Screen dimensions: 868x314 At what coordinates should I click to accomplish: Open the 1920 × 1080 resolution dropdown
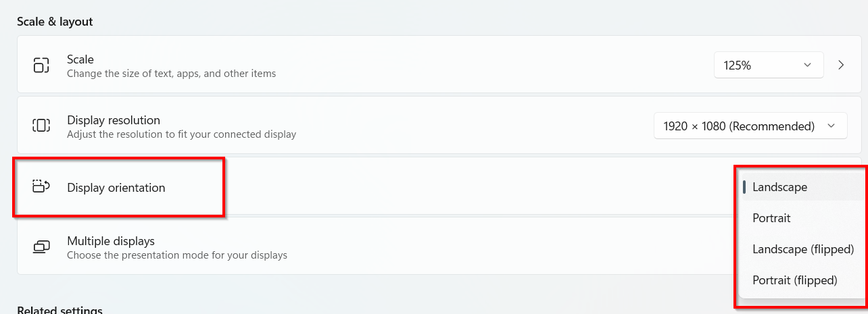coord(750,126)
